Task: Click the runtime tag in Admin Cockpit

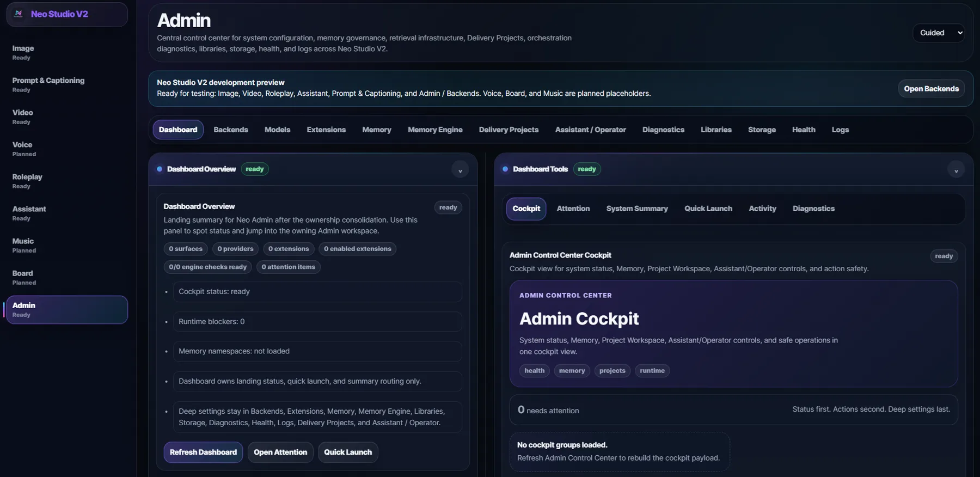Action: point(652,371)
